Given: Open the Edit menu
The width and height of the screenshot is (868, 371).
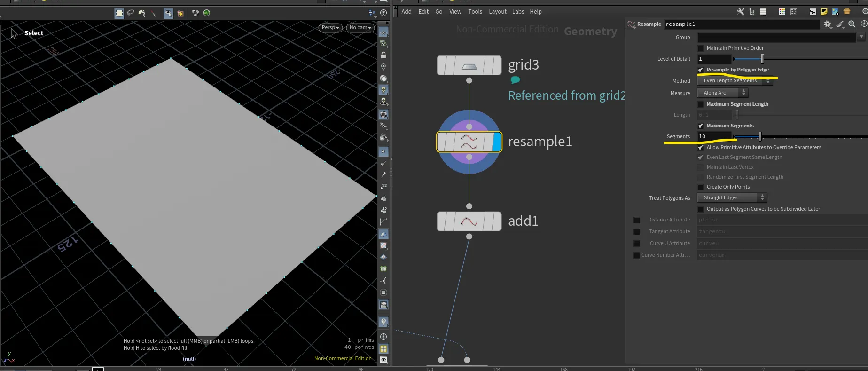Looking at the screenshot, I should pos(423,12).
